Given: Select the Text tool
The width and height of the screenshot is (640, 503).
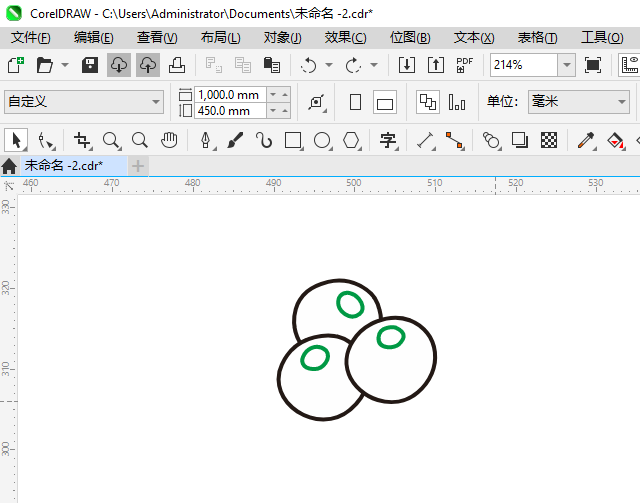Looking at the screenshot, I should 389,140.
